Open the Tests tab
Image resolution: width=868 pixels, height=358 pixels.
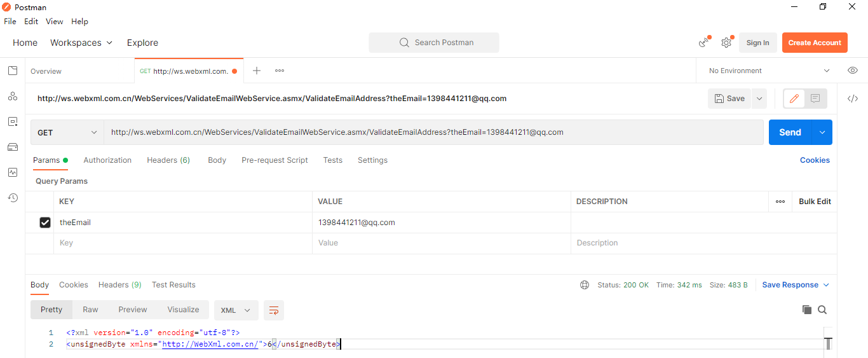click(332, 160)
